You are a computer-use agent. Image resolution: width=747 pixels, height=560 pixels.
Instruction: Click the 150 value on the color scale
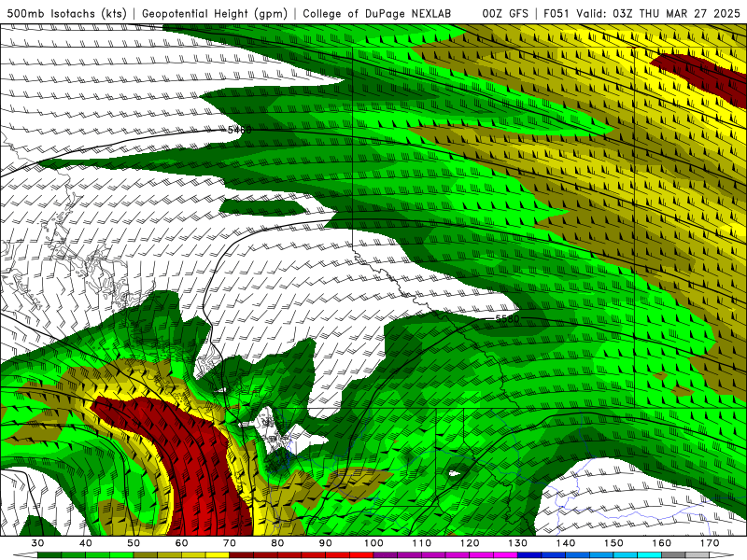tap(614, 543)
